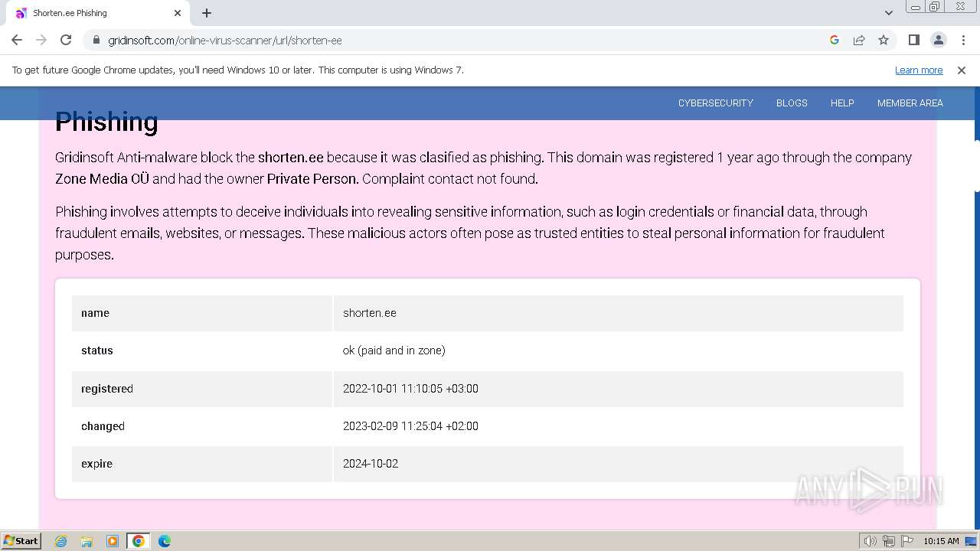Viewport: 980px width, 551px height.
Task: Open the Action Center flag icon
Action: tap(907, 541)
